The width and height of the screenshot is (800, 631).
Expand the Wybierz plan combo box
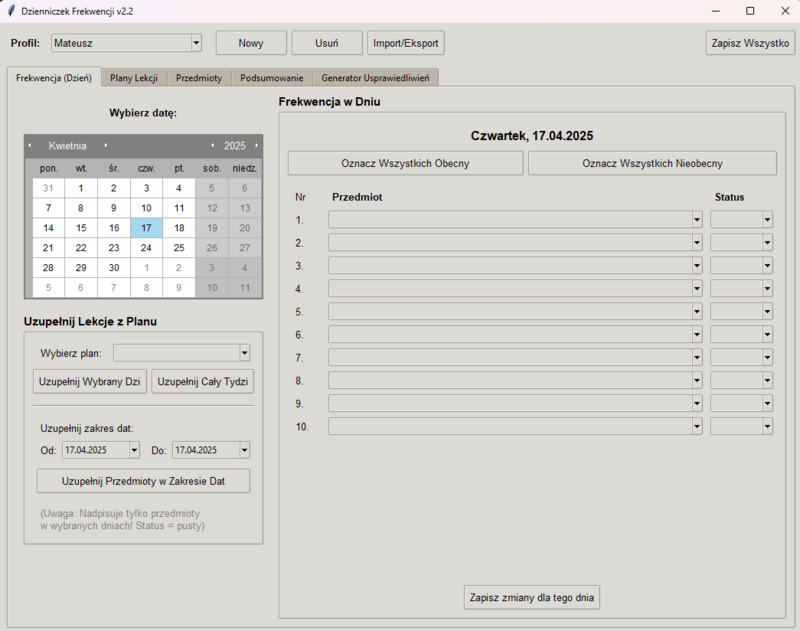pos(244,353)
